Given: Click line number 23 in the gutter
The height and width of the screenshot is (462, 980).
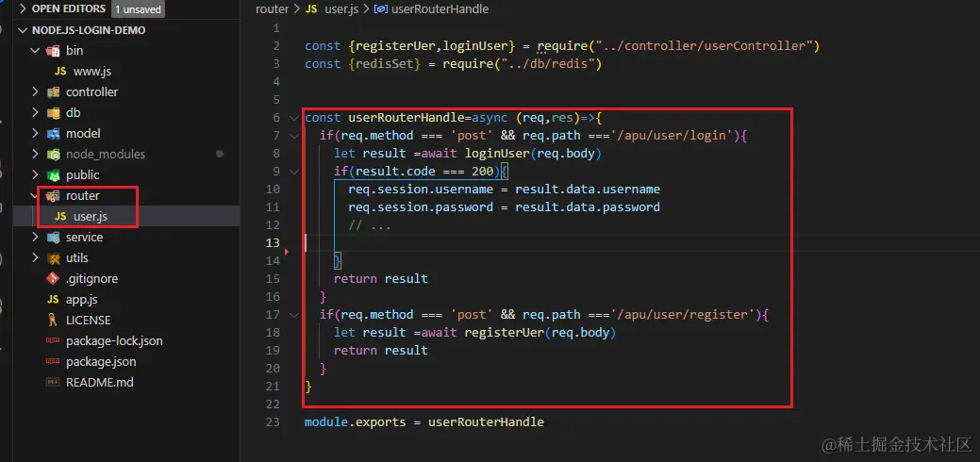Looking at the screenshot, I should point(272,422).
